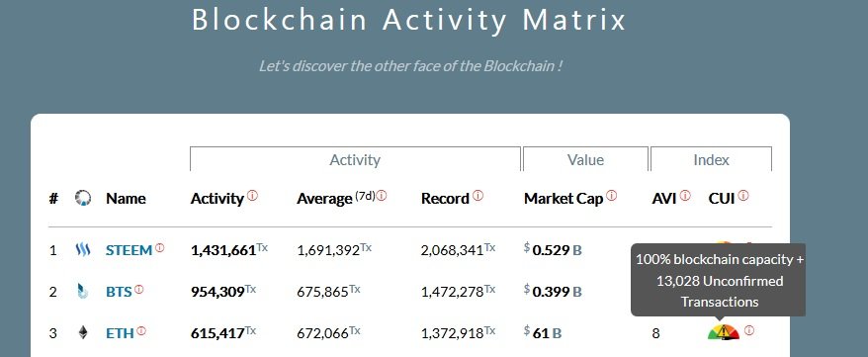
Task: Click the info icon next to Record header
Action: (477, 195)
